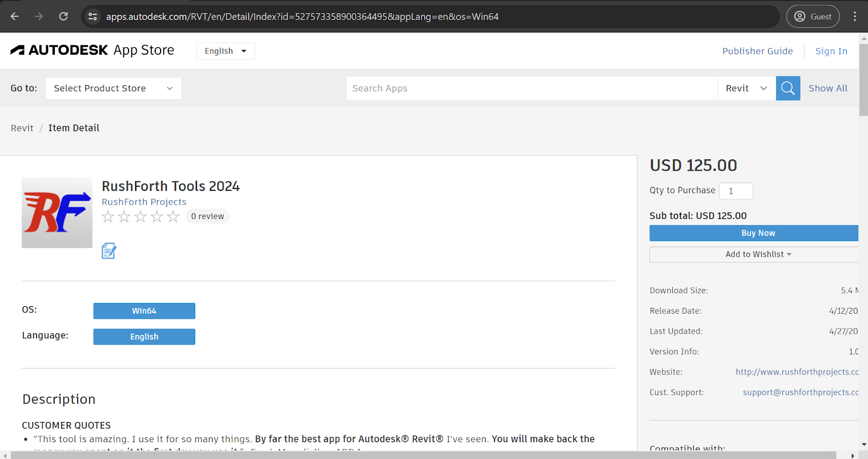Click the RushForth Tools app thumbnail
This screenshot has height=459, width=868.
57,212
